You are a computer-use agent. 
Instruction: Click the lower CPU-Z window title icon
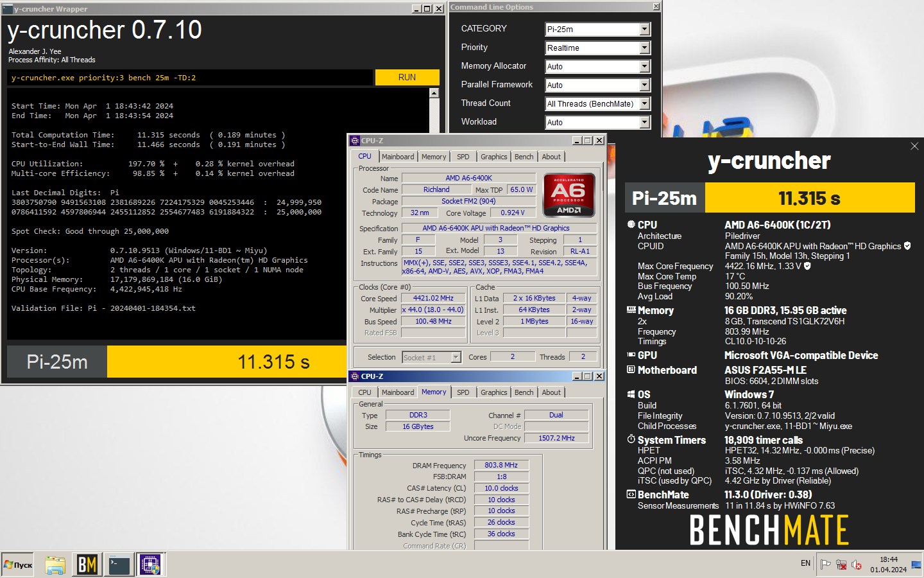point(355,376)
